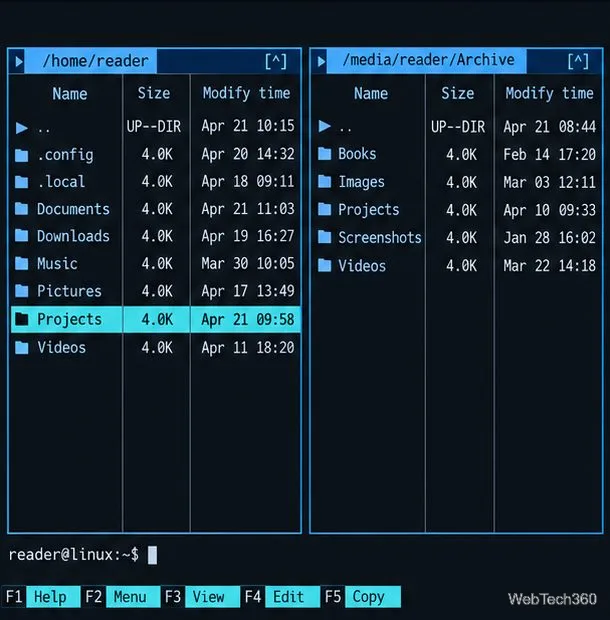Select the Books folder name

pyautogui.click(x=357, y=154)
